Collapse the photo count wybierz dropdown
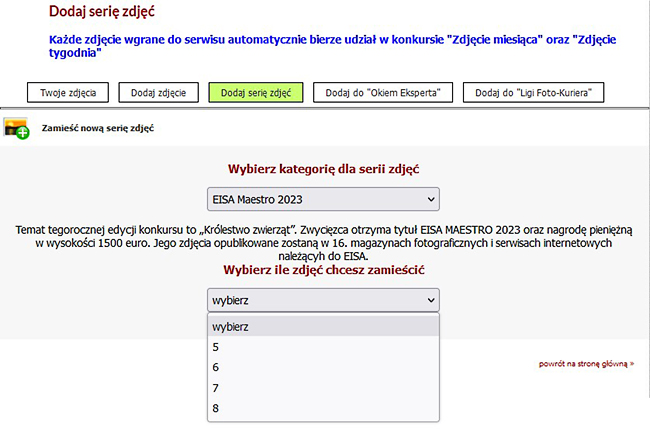The image size is (650, 430). pyautogui.click(x=323, y=300)
